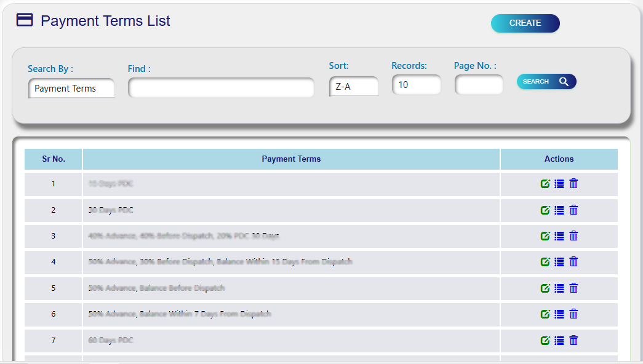Edit the payment term in row 1
The height and width of the screenshot is (364, 643).
(x=545, y=184)
